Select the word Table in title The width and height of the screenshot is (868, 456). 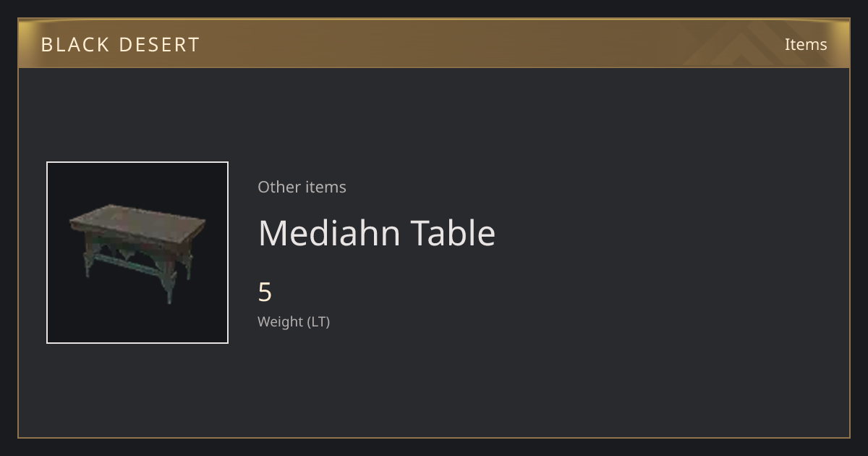click(454, 232)
